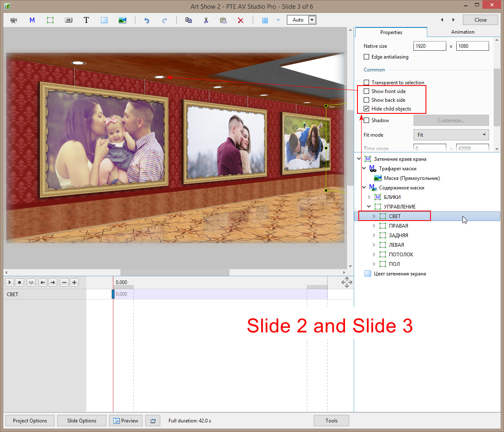The image size is (504, 432).
Task: Uncheck Hide child objects
Action: 367,109
